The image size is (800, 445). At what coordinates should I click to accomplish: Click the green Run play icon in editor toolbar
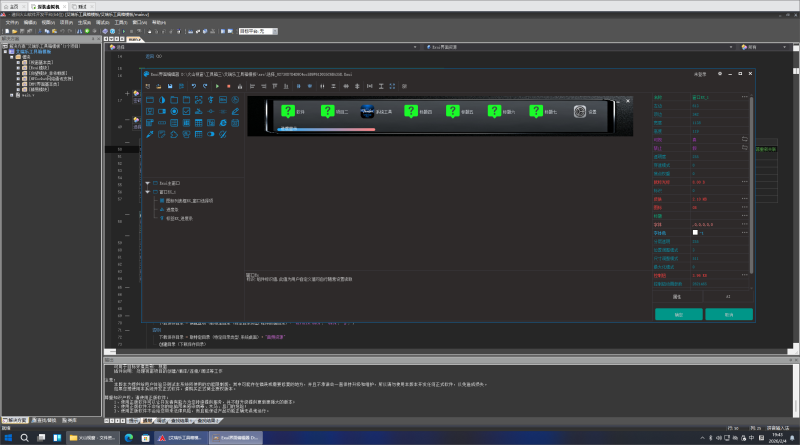[216, 86]
